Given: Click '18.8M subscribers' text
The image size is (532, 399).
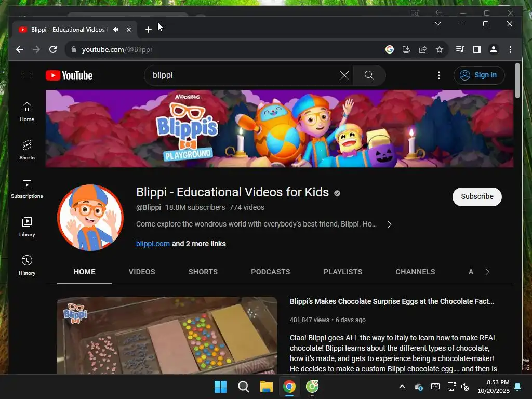Looking at the screenshot, I should (x=195, y=207).
